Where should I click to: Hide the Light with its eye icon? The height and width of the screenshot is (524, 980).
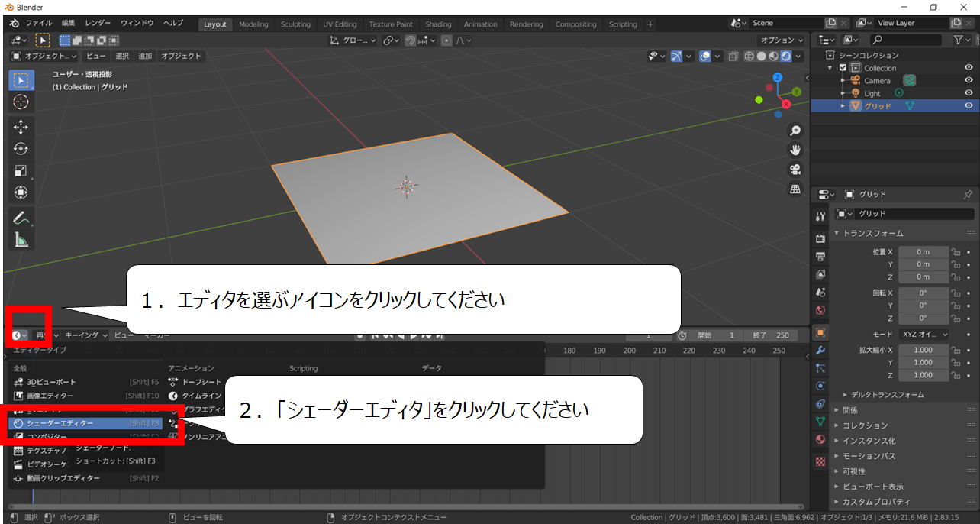969,93
